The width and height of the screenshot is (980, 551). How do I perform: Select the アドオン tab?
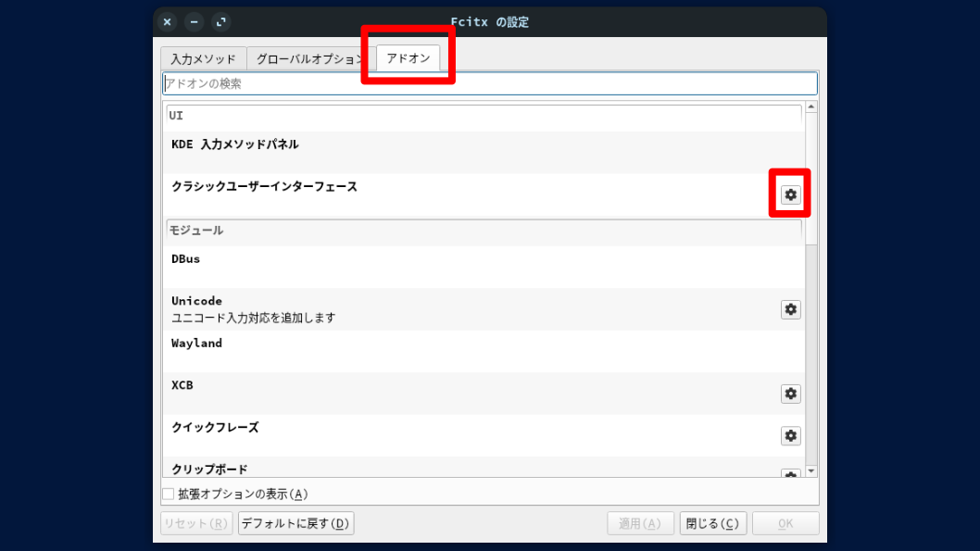(408, 58)
